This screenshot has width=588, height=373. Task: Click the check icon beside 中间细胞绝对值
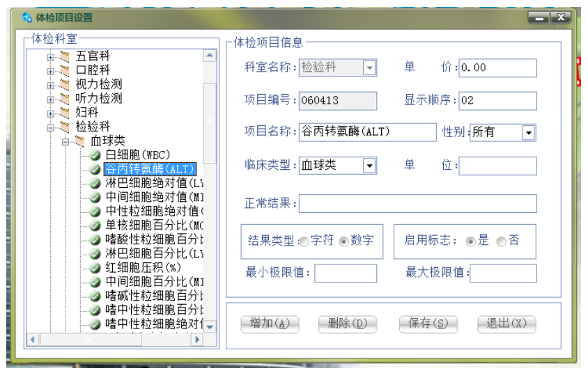(95, 198)
